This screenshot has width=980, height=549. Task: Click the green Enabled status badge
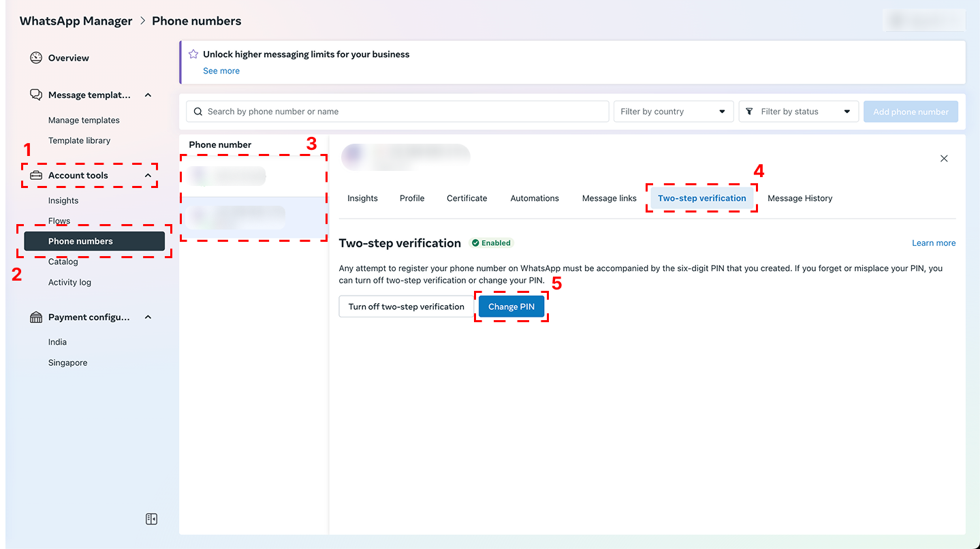pyautogui.click(x=491, y=242)
